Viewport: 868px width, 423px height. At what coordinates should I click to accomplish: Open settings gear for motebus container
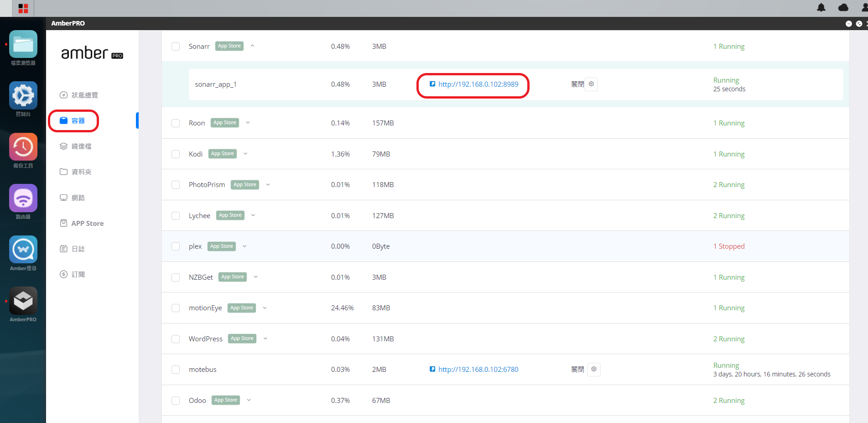tap(594, 369)
